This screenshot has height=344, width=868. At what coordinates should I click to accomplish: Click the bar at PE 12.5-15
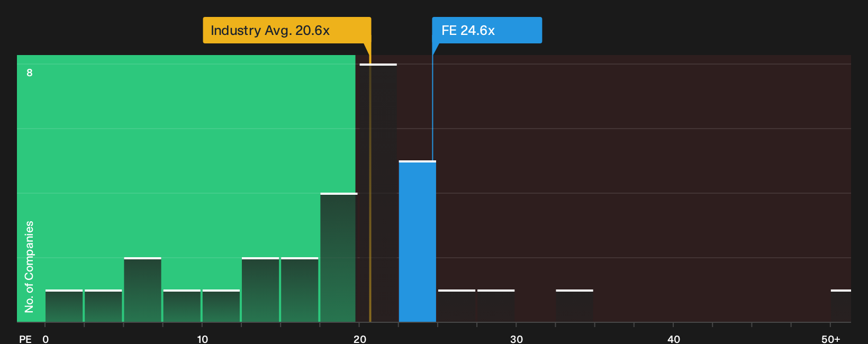[260, 289]
